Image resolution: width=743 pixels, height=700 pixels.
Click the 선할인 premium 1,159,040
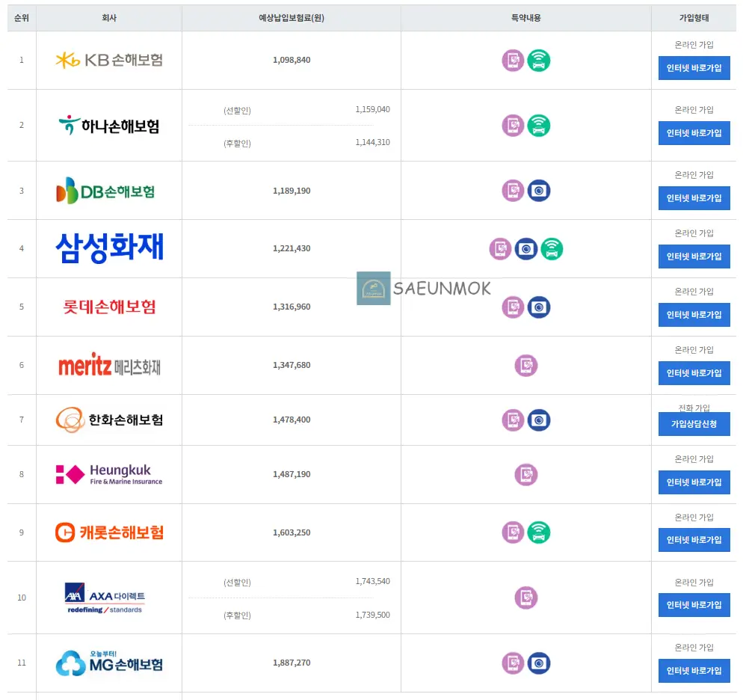coord(373,109)
